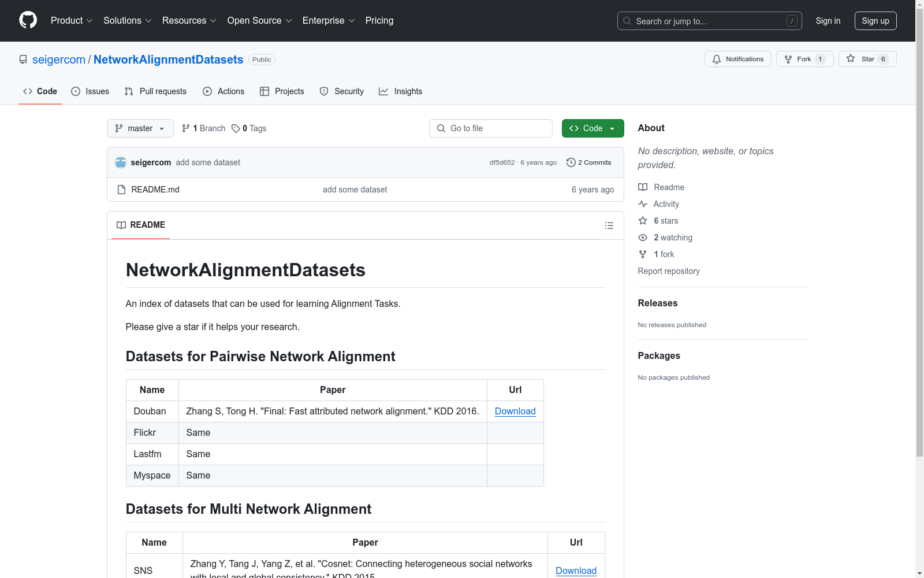Click the star icon beside 6 stars
The width and height of the screenshot is (924, 578).
(643, 221)
